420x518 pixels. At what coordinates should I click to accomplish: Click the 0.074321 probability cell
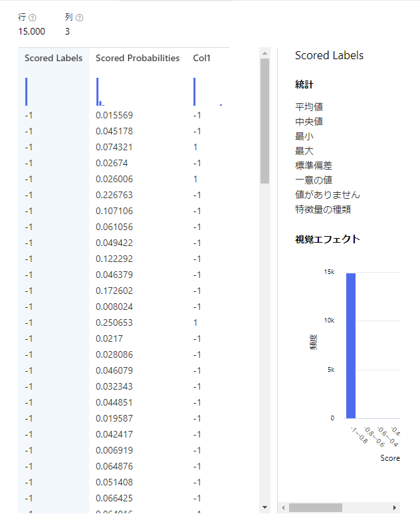(114, 147)
